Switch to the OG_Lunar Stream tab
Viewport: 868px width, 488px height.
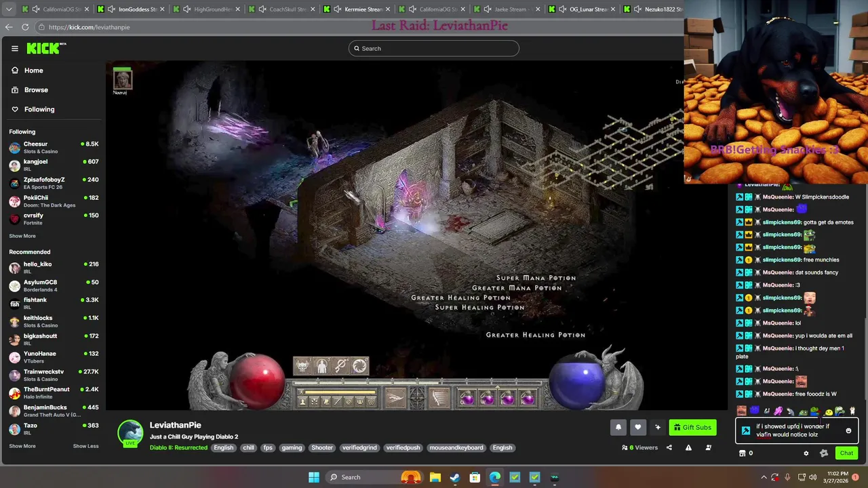tap(582, 9)
